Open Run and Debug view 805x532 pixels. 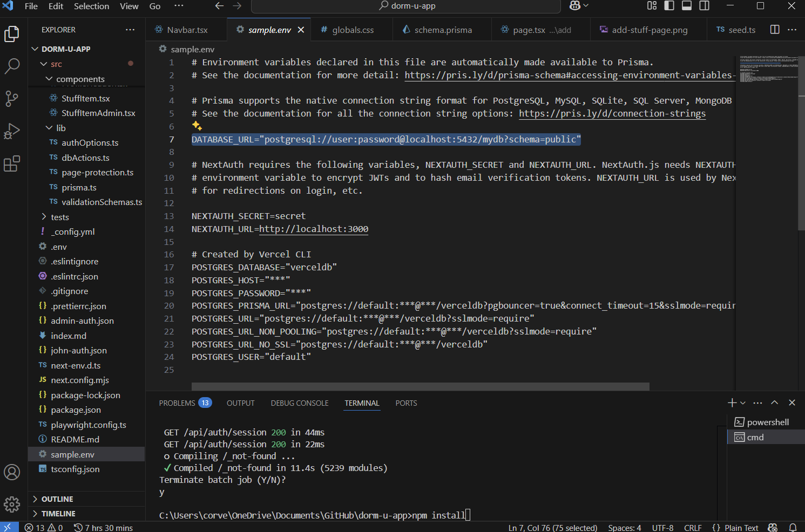[x=12, y=131]
